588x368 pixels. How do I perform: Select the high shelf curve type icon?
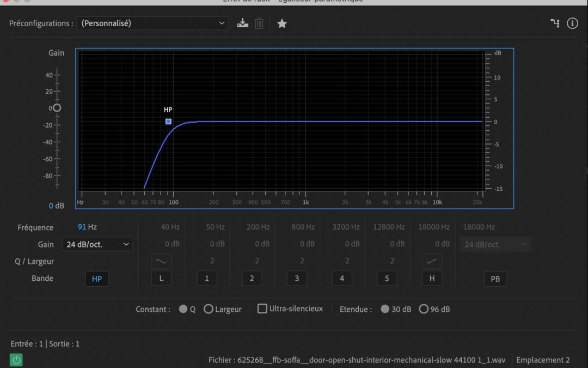[x=432, y=261]
